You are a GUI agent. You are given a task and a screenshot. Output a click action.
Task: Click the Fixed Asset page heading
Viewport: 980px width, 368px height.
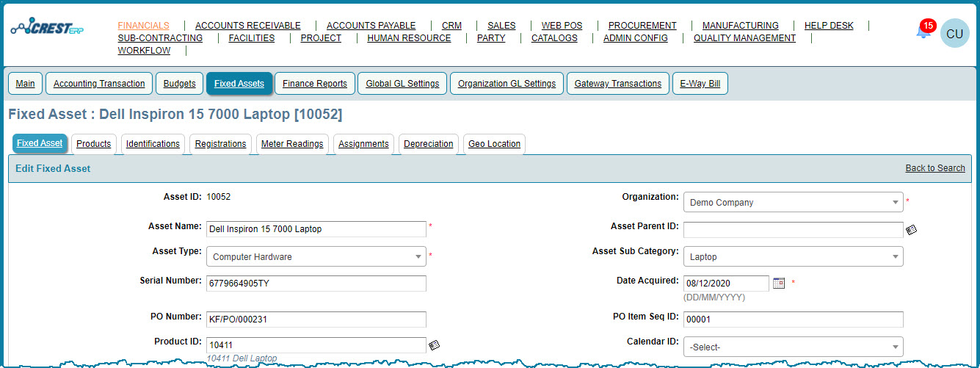175,115
